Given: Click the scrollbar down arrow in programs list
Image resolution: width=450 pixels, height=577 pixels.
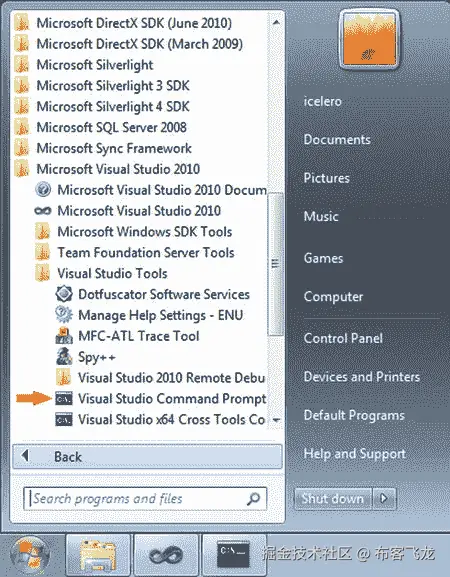Looking at the screenshot, I should [276, 420].
